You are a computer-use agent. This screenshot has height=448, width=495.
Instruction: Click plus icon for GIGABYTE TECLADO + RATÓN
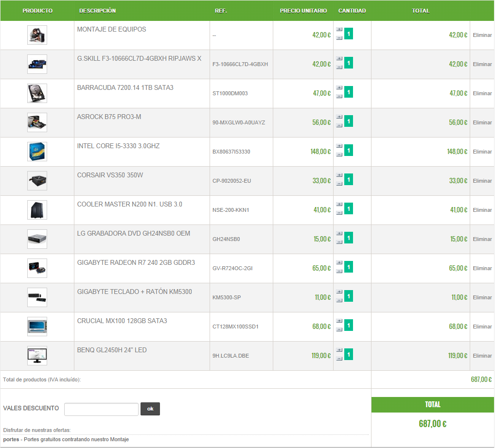click(339, 292)
